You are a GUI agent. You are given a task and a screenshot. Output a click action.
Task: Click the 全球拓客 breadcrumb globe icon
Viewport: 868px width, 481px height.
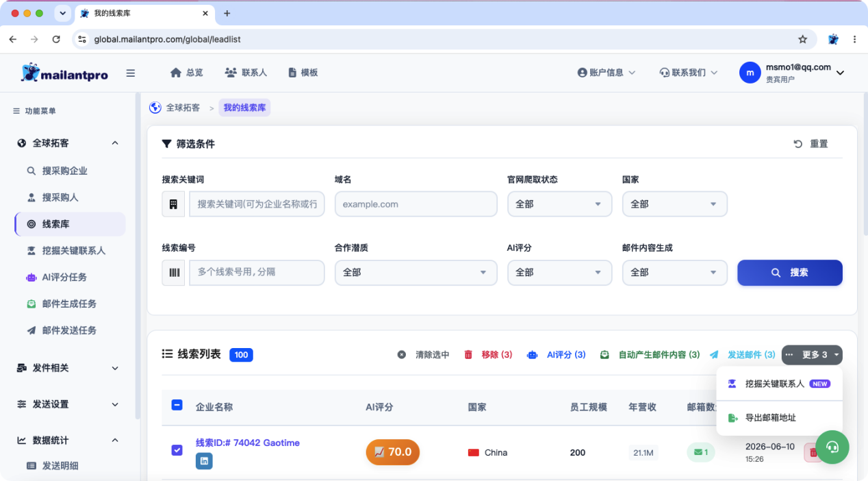155,108
